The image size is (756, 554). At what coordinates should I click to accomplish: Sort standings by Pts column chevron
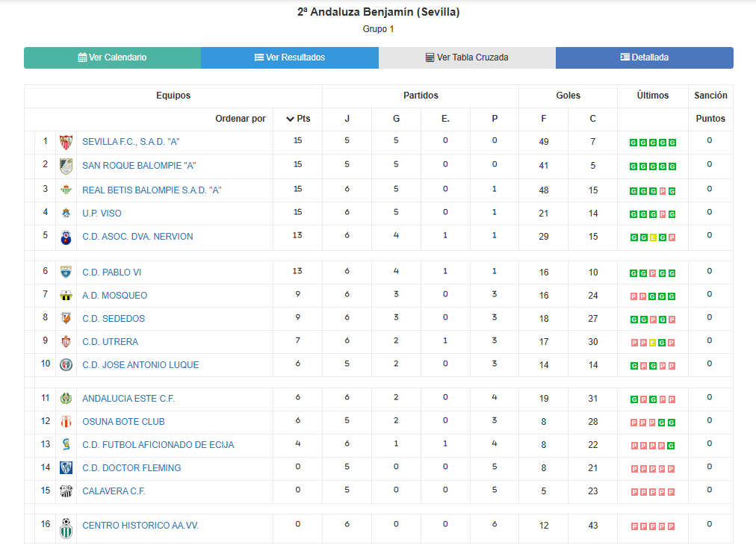point(291,119)
